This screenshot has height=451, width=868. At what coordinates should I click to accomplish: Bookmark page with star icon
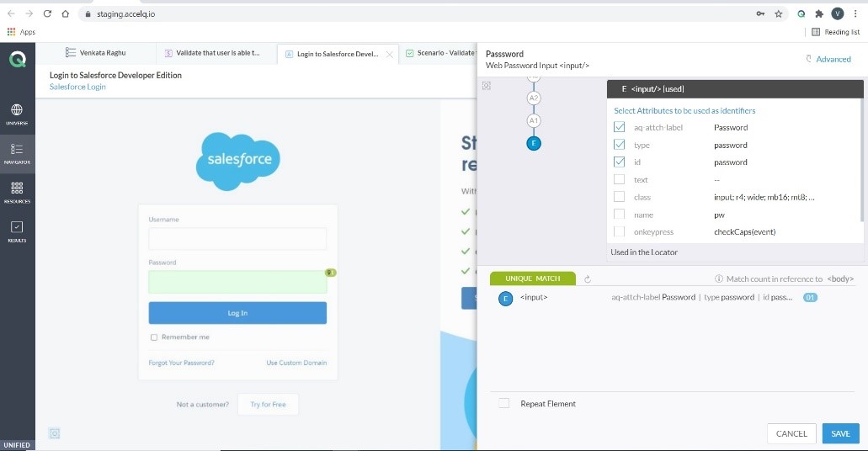click(778, 13)
